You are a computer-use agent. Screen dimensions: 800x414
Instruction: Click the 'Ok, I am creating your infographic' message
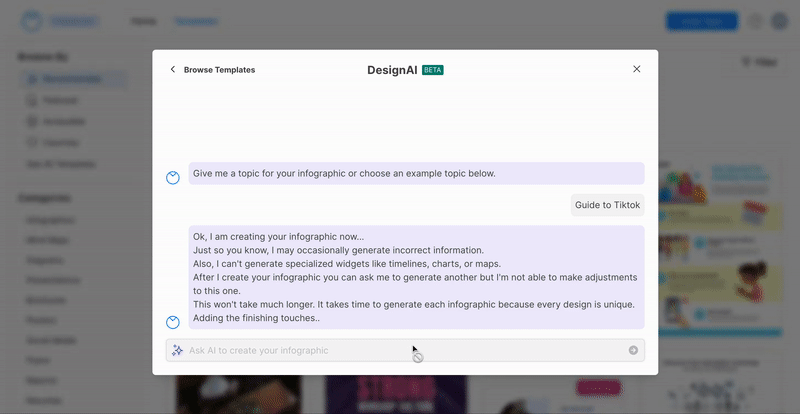[x=415, y=277]
